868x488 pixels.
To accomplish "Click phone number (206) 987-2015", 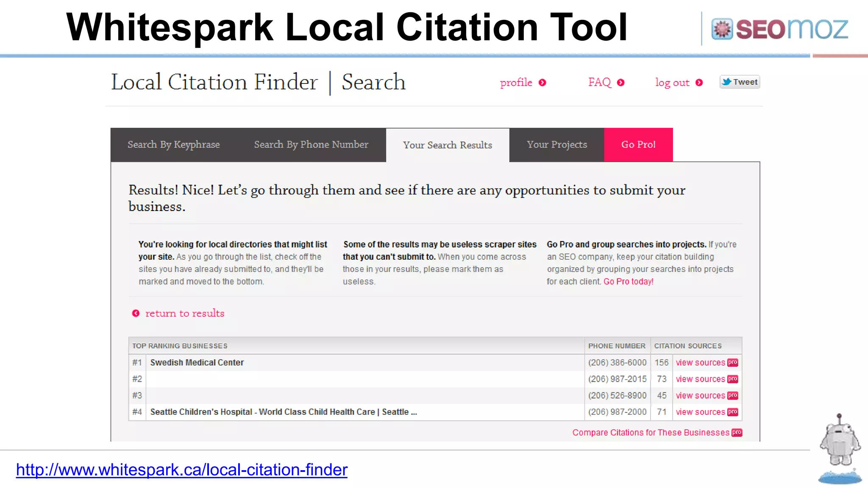I will (x=618, y=379).
